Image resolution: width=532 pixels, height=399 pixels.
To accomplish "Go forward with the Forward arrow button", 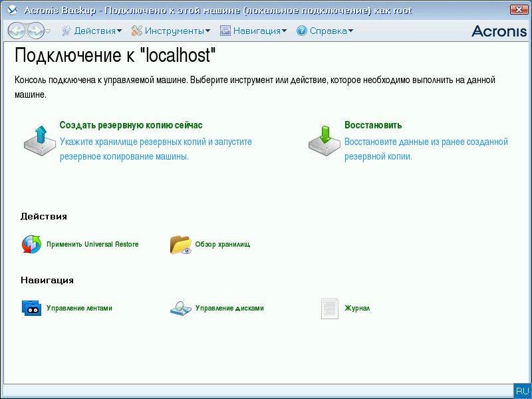I will click(36, 31).
